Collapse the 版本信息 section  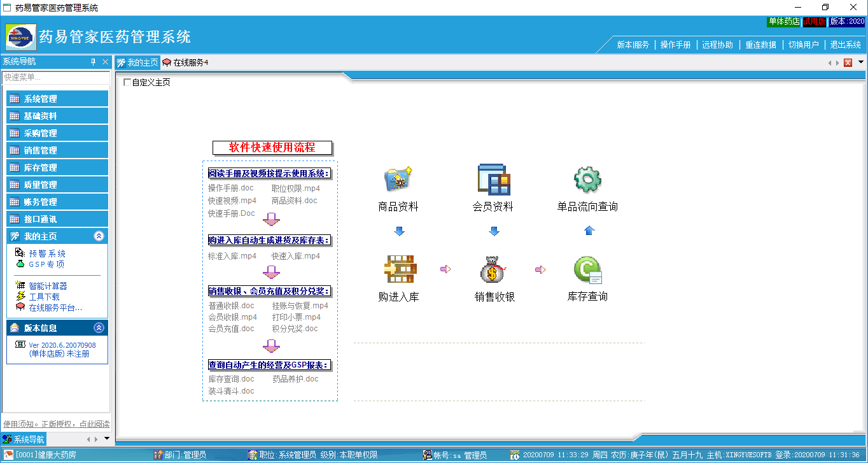[x=99, y=328]
